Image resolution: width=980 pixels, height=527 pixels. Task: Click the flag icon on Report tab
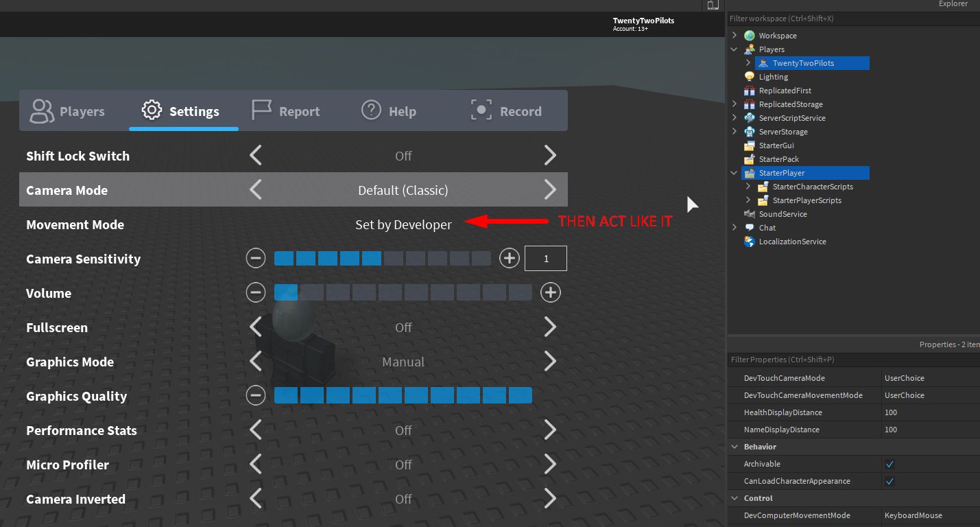point(261,110)
